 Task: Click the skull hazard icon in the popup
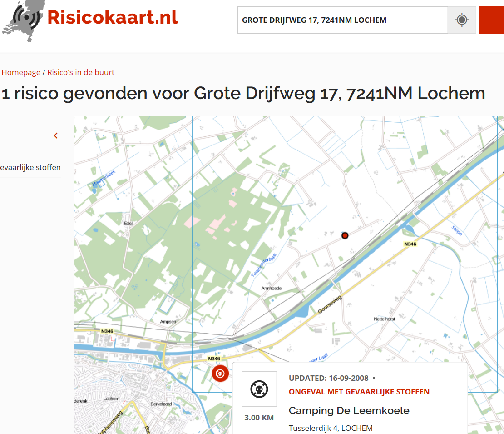(259, 389)
